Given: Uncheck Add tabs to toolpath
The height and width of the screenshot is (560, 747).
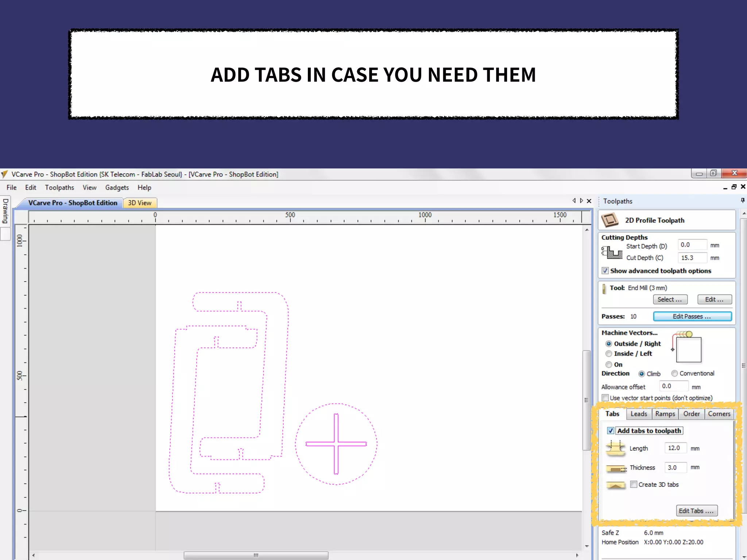Looking at the screenshot, I should 611,431.
